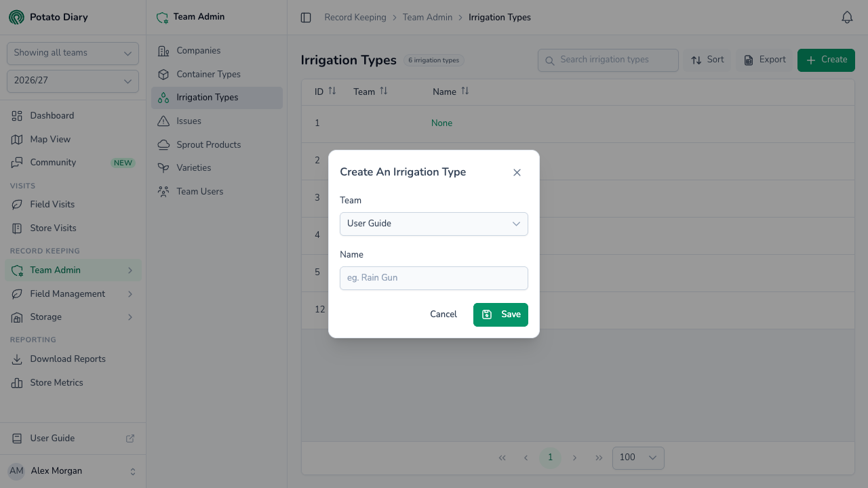This screenshot has height=488, width=868.
Task: Click the Container Types box icon
Action: [163, 75]
